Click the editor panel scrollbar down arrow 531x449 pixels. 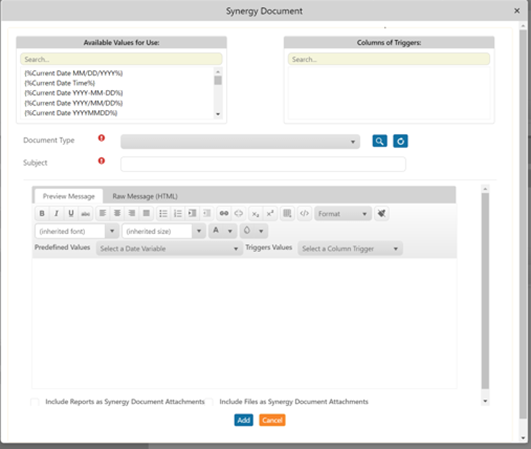pos(485,401)
